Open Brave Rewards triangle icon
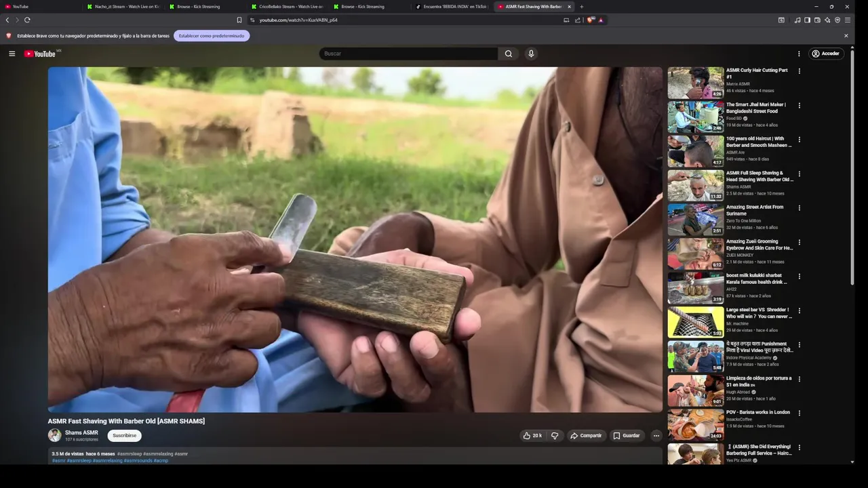The image size is (868, 488). 601,20
